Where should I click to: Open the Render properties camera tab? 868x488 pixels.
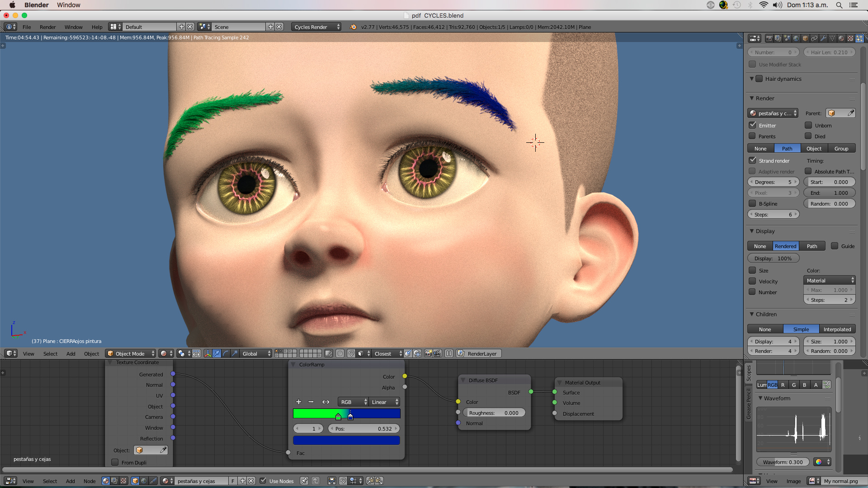(x=769, y=38)
